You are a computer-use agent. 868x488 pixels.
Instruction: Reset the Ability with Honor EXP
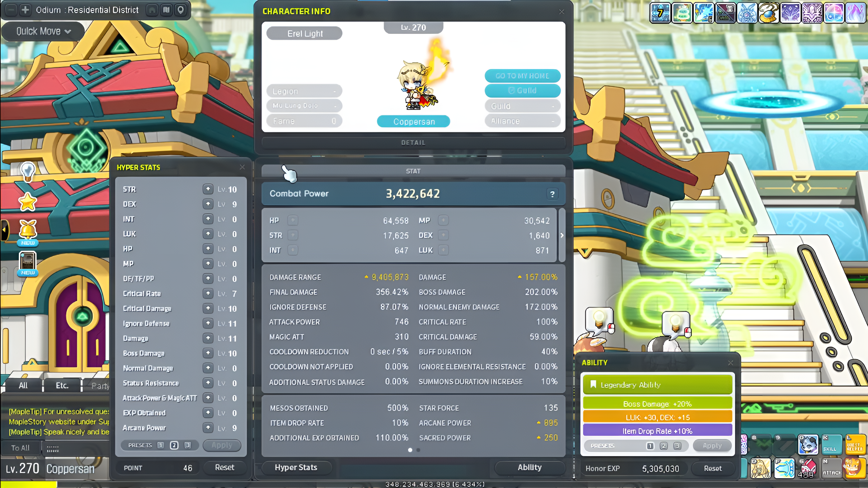[713, 468]
